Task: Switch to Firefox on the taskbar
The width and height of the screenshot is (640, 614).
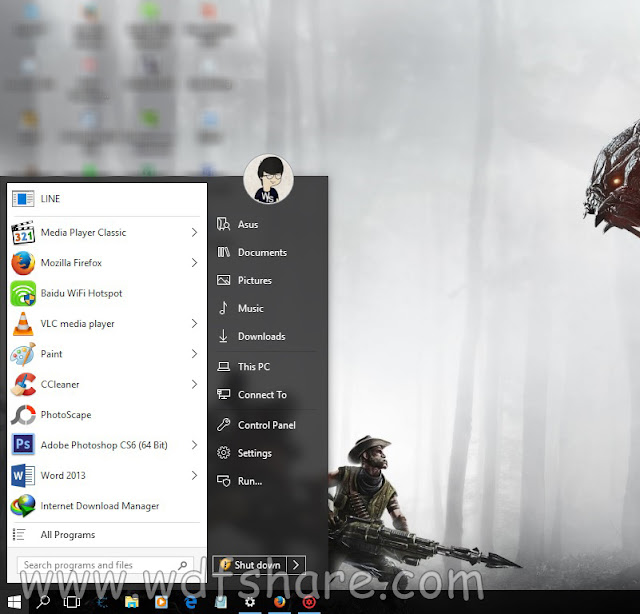Action: tap(280, 602)
